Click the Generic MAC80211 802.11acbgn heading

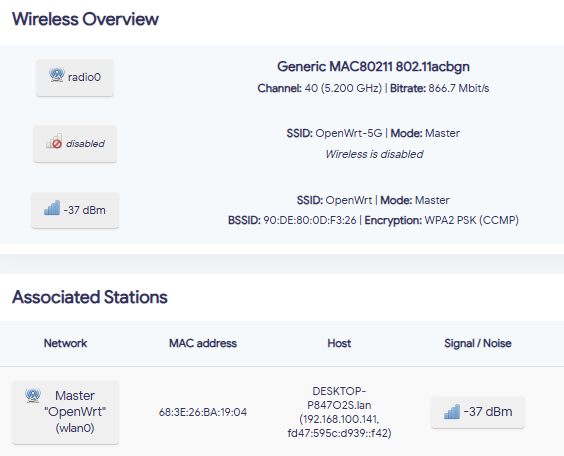(373, 67)
